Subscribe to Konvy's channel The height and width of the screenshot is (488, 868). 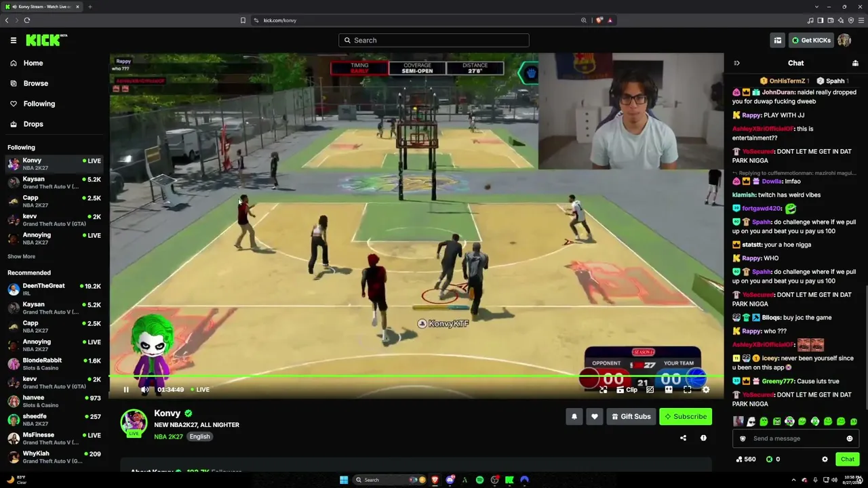686,417
